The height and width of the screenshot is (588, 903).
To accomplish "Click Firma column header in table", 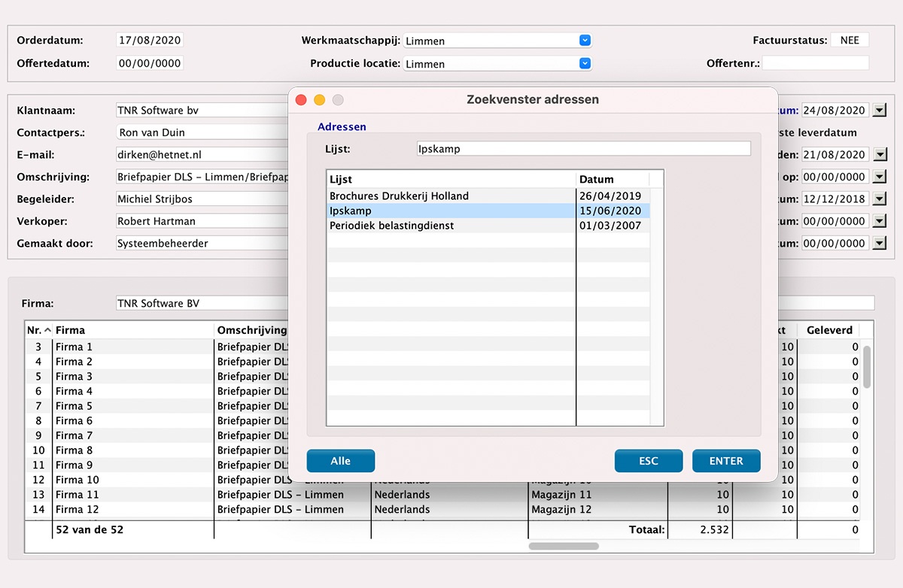I will tap(133, 330).
